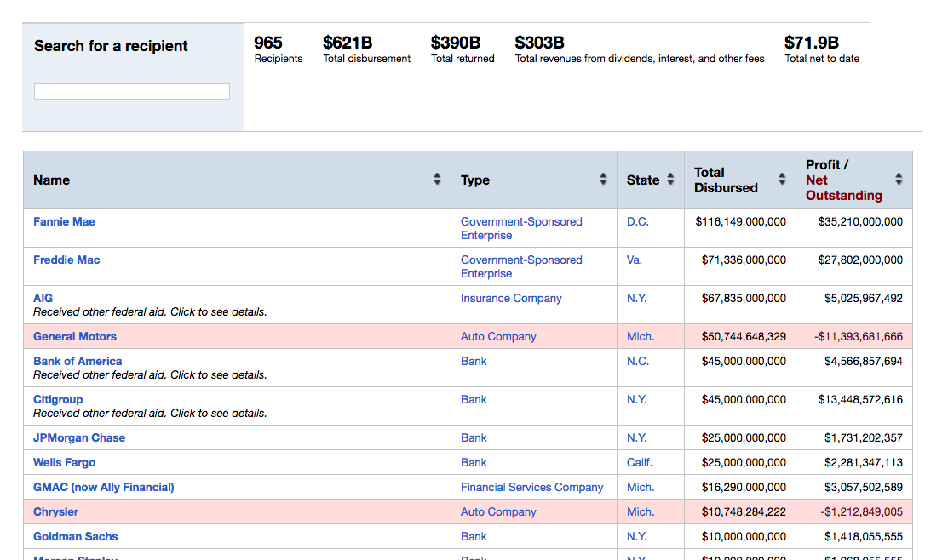
Task: Click the $35,210,000,000 profit value
Action: coord(860,222)
